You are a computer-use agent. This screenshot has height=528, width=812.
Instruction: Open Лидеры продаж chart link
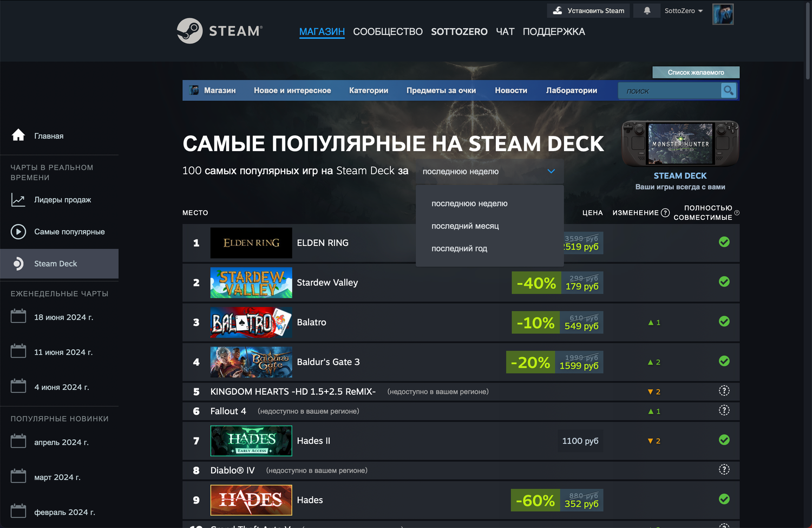[x=63, y=200]
